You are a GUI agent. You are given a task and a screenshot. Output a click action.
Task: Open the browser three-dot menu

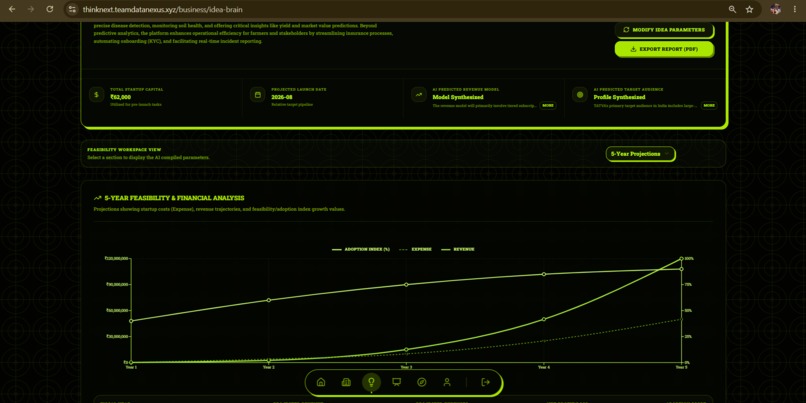tap(795, 9)
